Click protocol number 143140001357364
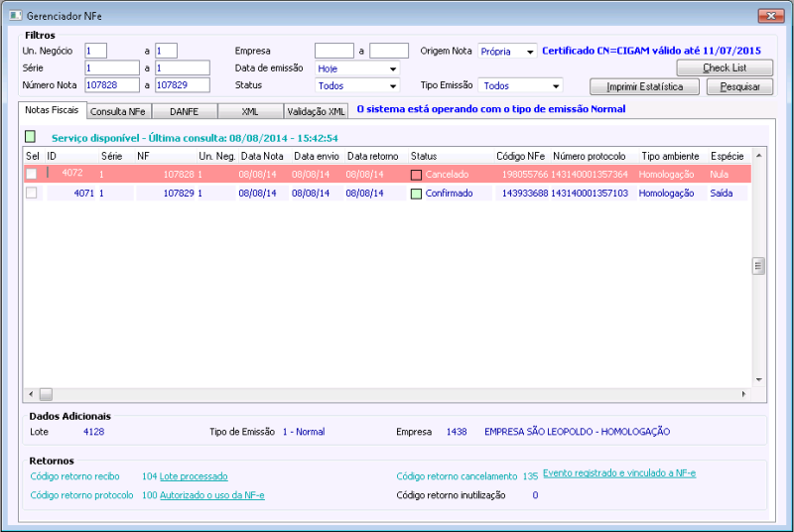 pos(590,174)
